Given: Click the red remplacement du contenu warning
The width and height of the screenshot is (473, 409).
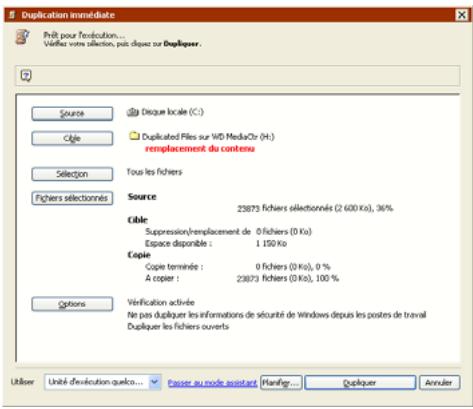Looking at the screenshot, I should point(200,149).
